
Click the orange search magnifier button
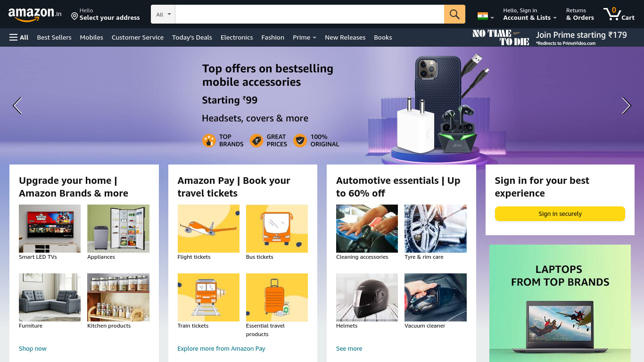[454, 14]
